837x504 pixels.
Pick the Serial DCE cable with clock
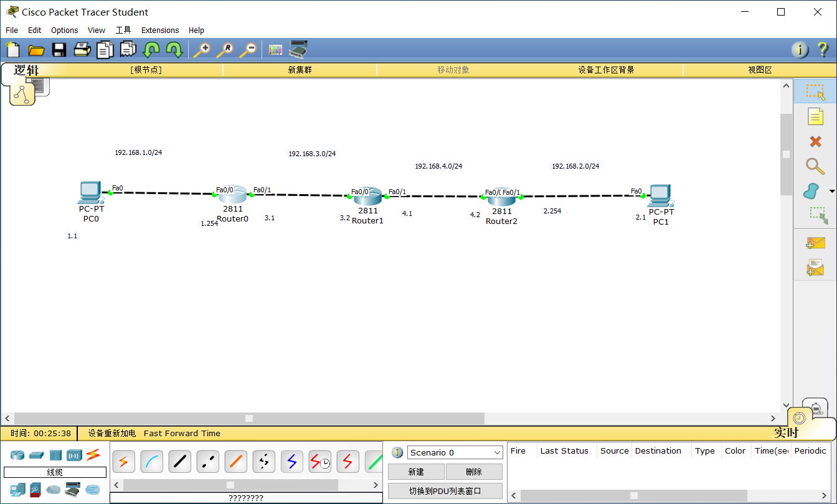coord(319,462)
